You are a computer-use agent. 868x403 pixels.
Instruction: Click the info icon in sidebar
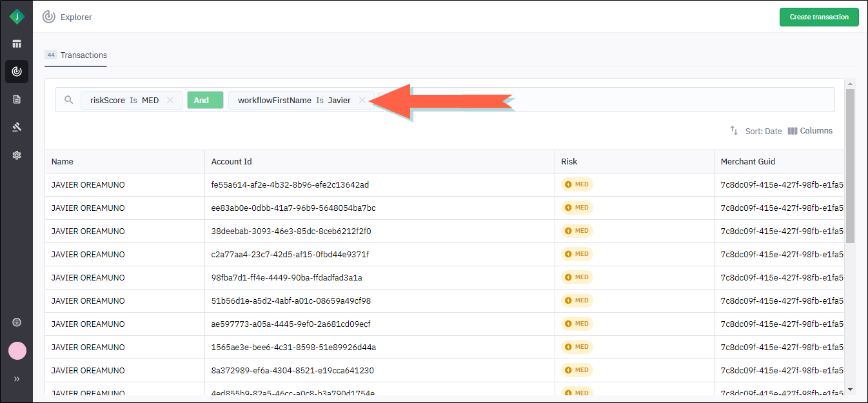[17, 322]
